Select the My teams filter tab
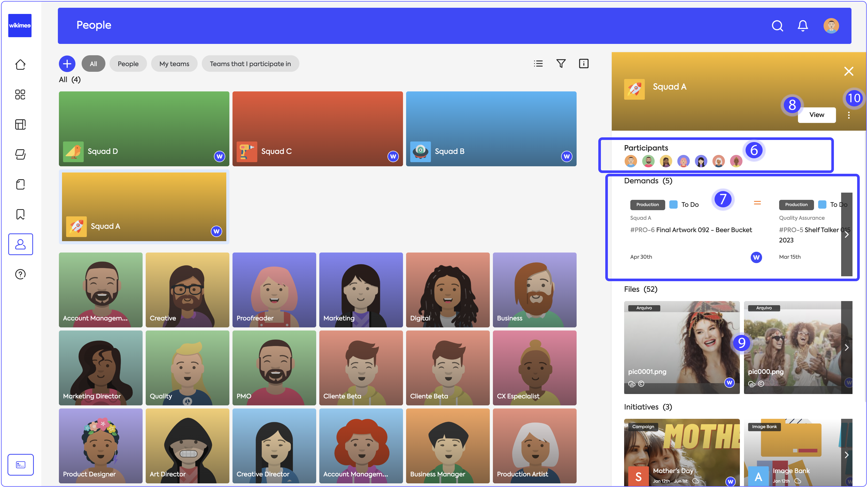 (x=174, y=64)
